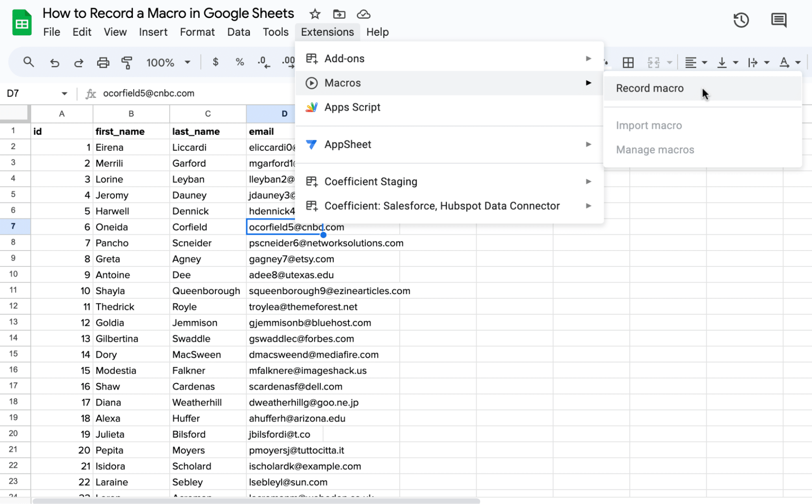The height and width of the screenshot is (504, 812).
Task: Activate the paint format tool
Action: coord(127,63)
